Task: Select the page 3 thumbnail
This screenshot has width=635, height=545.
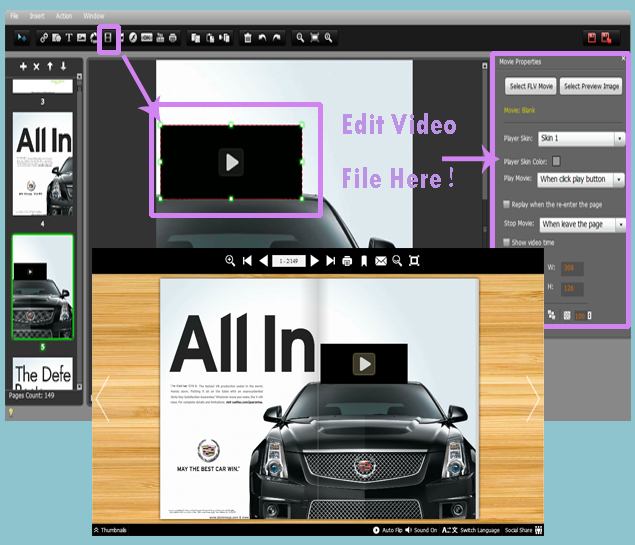Action: coord(43,86)
